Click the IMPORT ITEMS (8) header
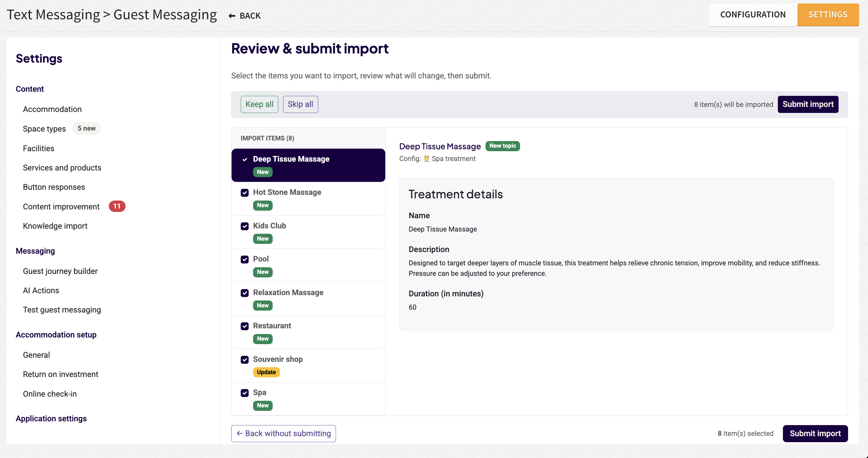 [267, 138]
